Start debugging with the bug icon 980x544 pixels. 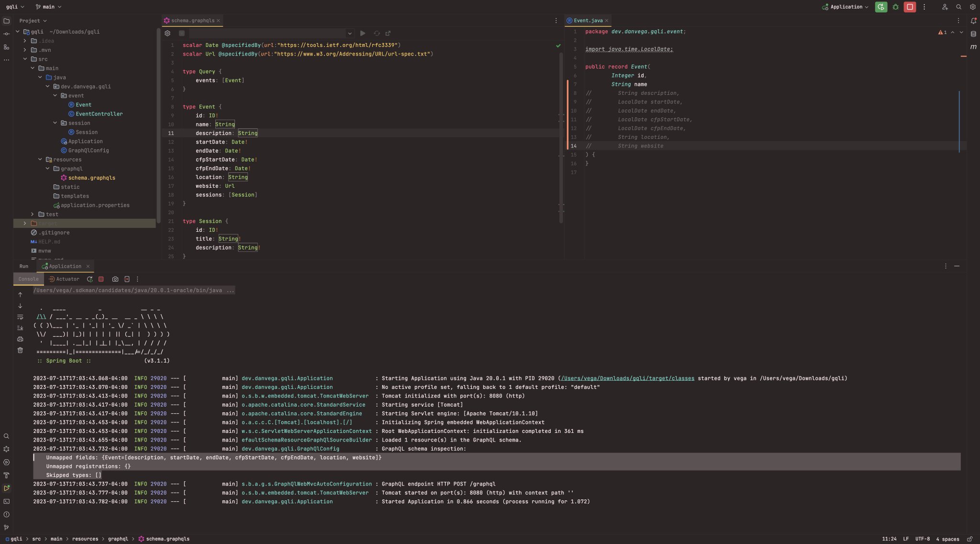[895, 7]
